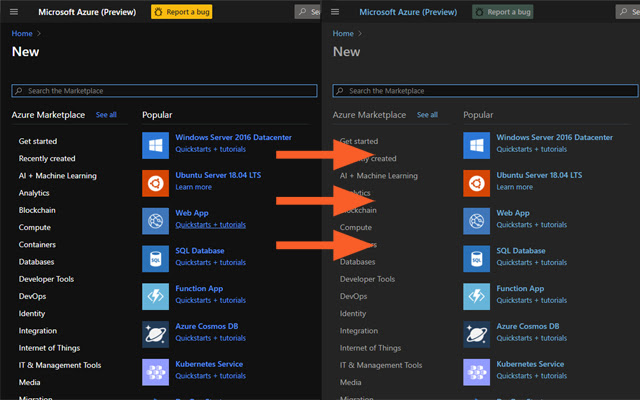Click Function App icon in right panel
Screen dimensions: 640x400
[477, 297]
